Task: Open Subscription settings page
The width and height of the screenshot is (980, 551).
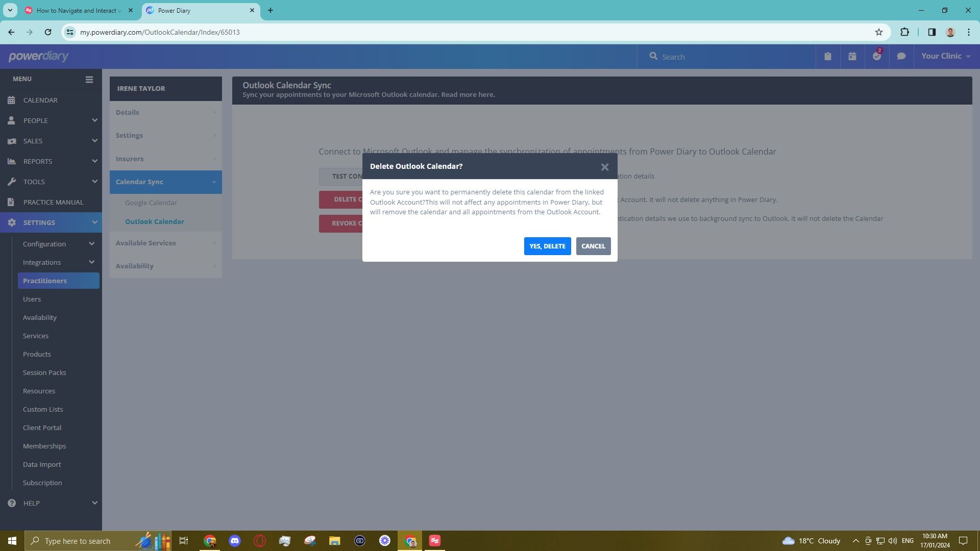Action: click(x=42, y=483)
